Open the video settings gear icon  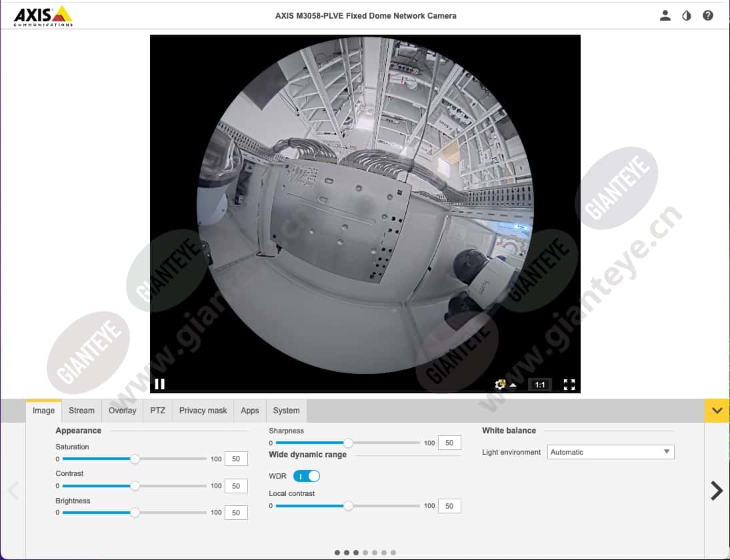500,384
